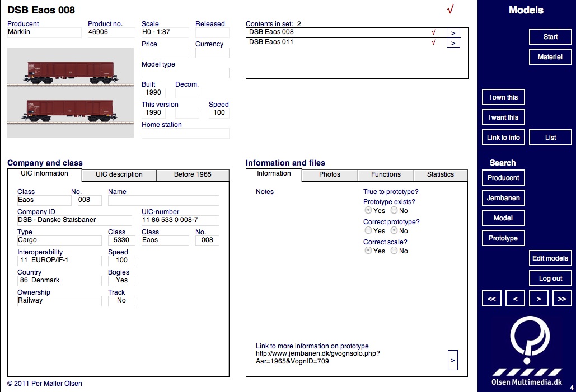The height and width of the screenshot is (392, 576).
Task: Click the empty Currency field
Action: click(x=212, y=53)
